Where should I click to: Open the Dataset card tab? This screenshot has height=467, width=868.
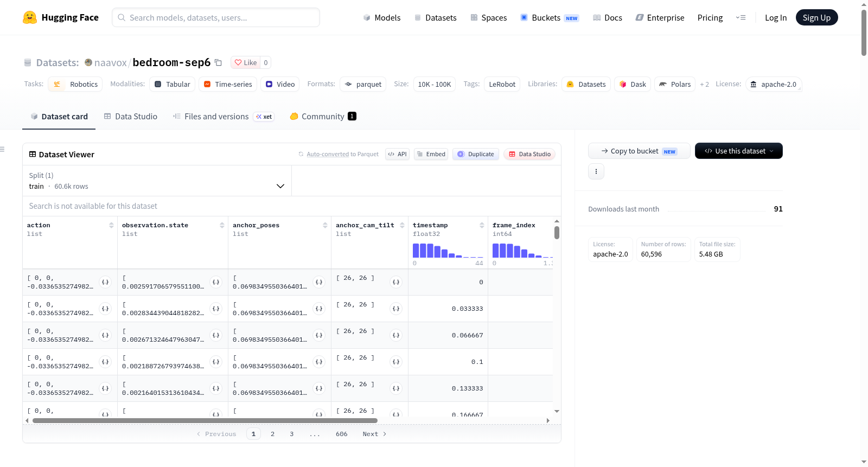(x=59, y=116)
